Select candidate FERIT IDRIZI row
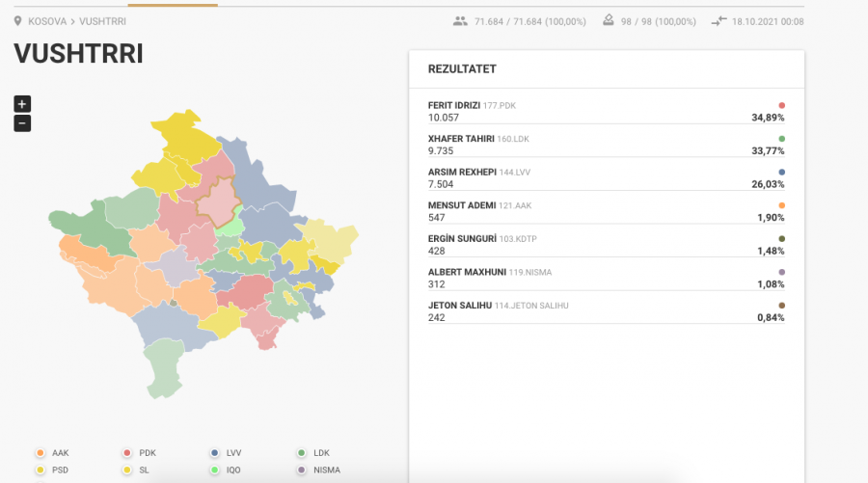868x483 pixels. (x=607, y=111)
